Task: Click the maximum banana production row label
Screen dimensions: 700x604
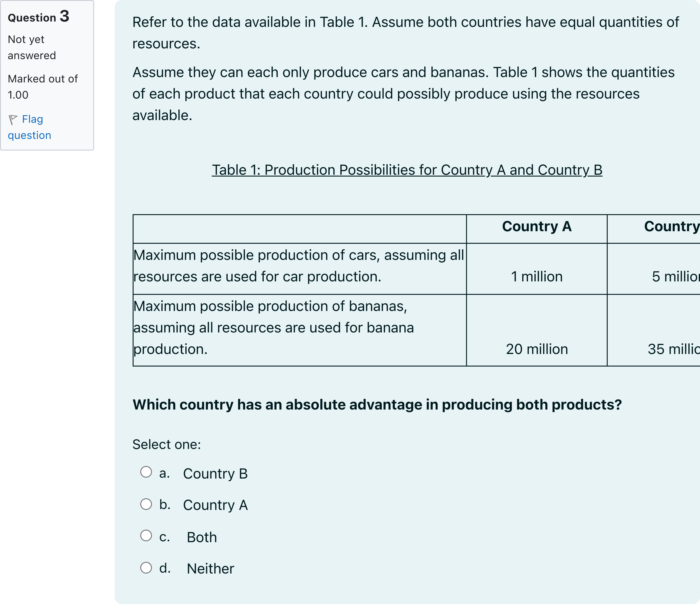Action: coord(274,328)
